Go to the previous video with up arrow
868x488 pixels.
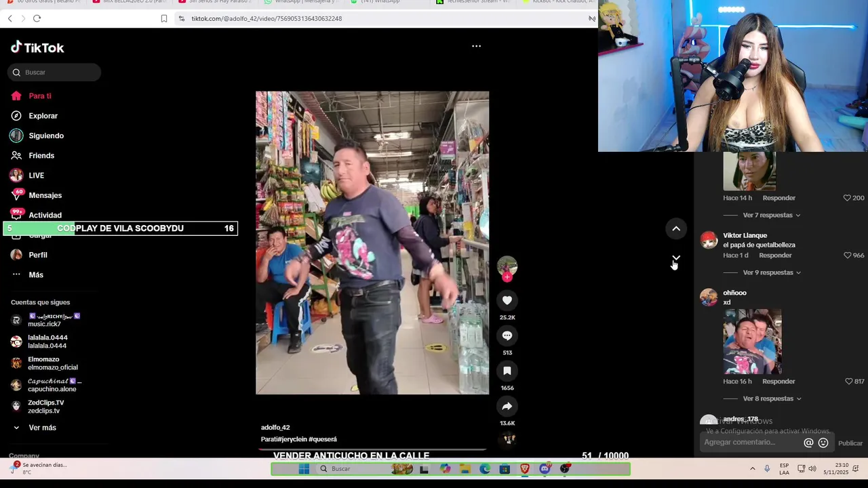676,228
